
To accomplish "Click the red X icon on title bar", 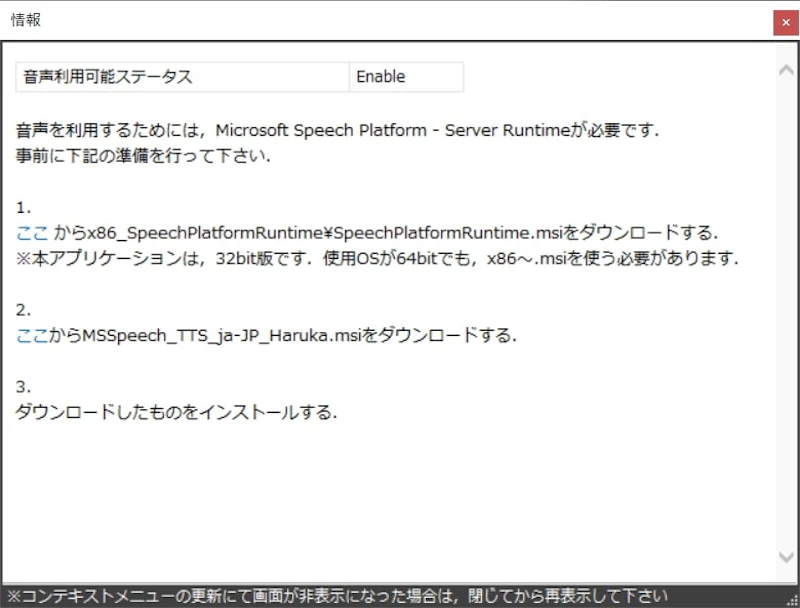I will tap(787, 21).
